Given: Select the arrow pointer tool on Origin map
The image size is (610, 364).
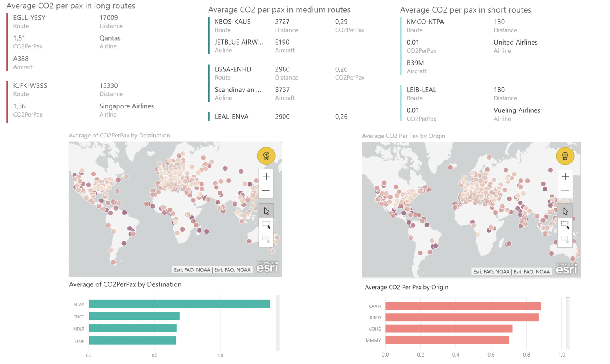Looking at the screenshot, I should pyautogui.click(x=565, y=210).
